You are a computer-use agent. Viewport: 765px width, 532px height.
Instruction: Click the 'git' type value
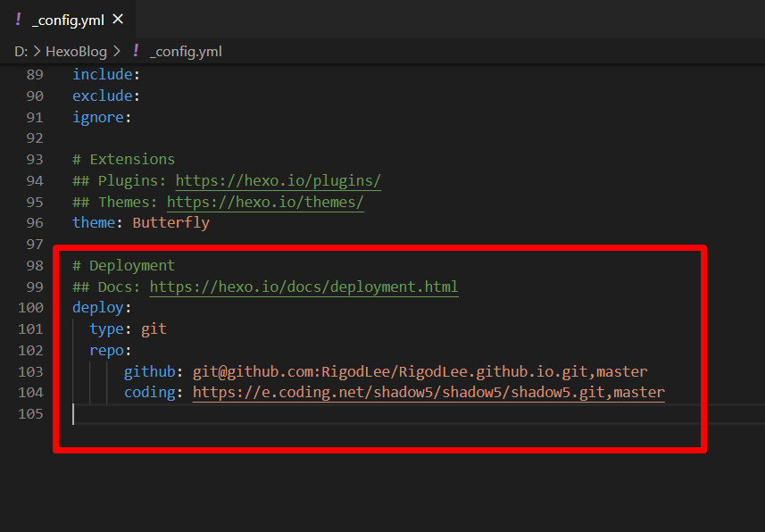(x=154, y=329)
